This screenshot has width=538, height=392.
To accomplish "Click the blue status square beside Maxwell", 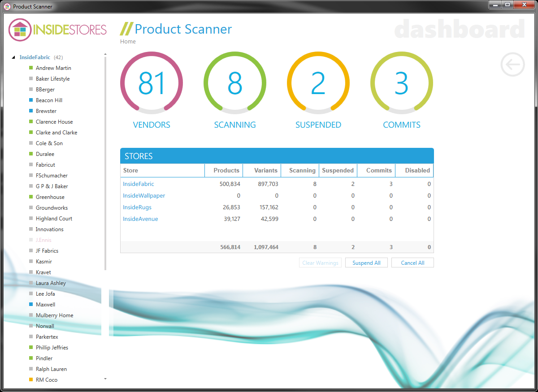I will (x=31, y=305).
